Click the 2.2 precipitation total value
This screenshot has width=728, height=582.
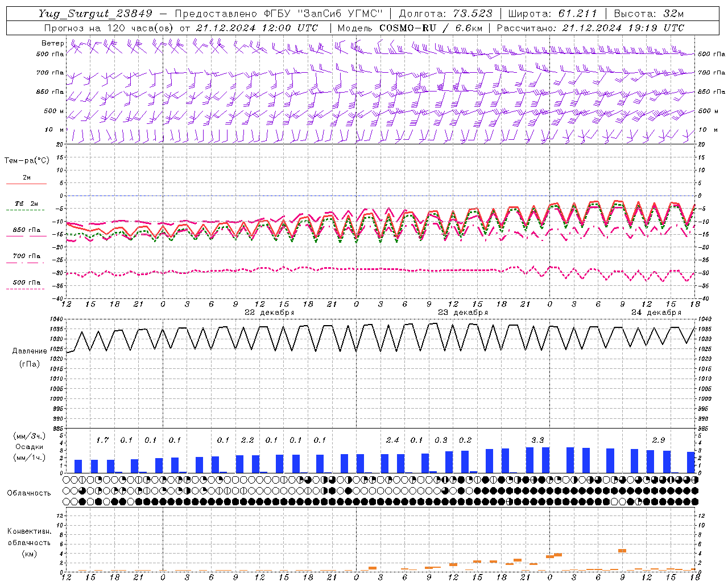247,440
